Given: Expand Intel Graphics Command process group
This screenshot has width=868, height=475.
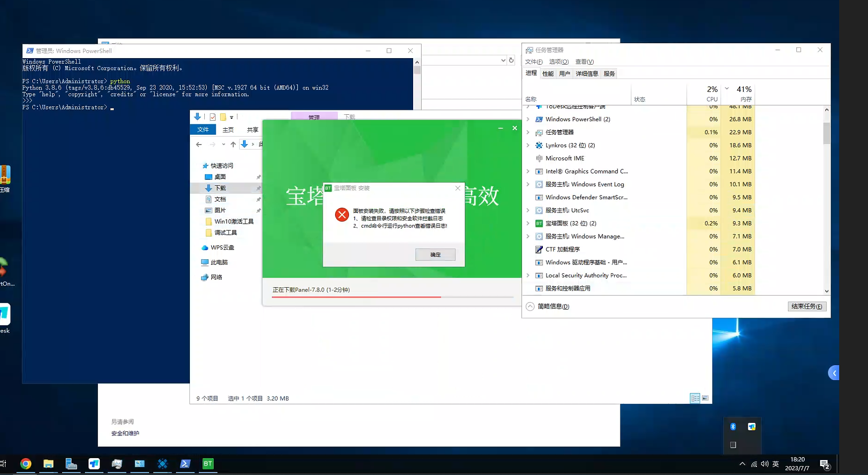Looking at the screenshot, I should [528, 171].
